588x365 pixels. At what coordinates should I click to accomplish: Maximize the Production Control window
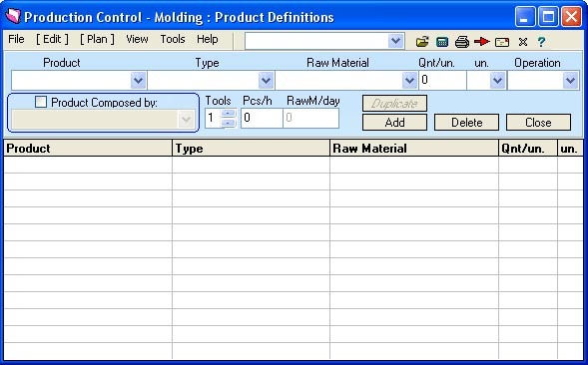(x=548, y=17)
